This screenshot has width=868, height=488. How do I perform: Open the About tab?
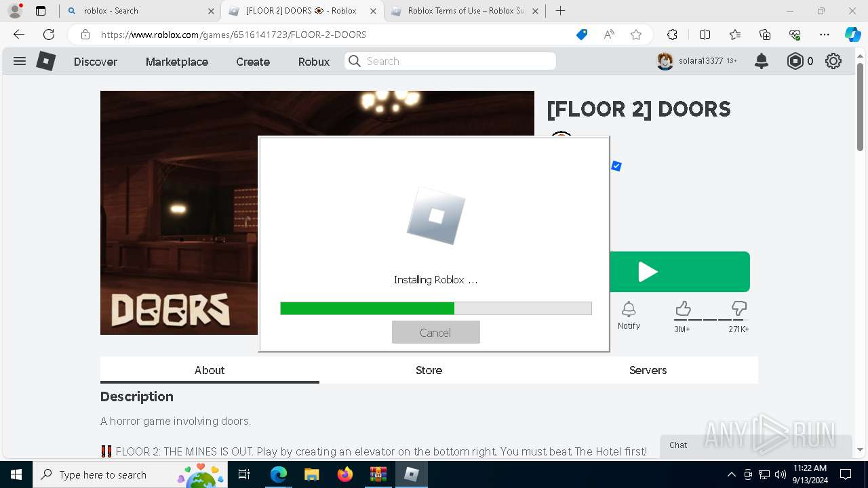tap(210, 370)
